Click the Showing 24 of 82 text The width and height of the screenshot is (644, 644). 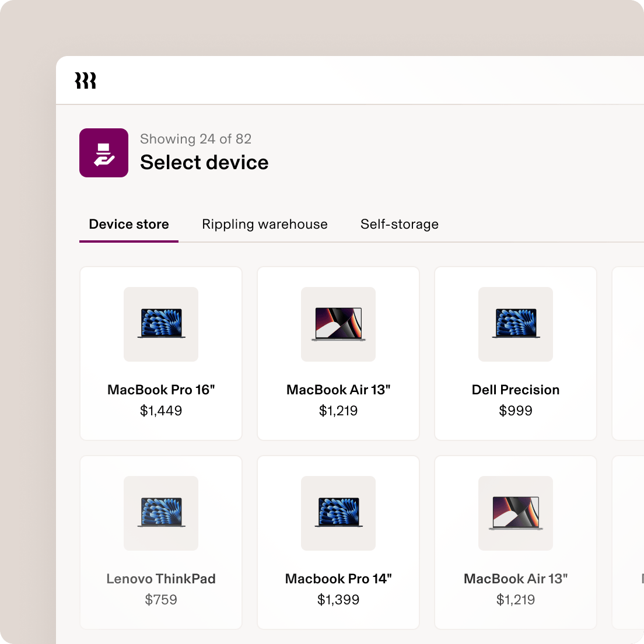click(195, 139)
